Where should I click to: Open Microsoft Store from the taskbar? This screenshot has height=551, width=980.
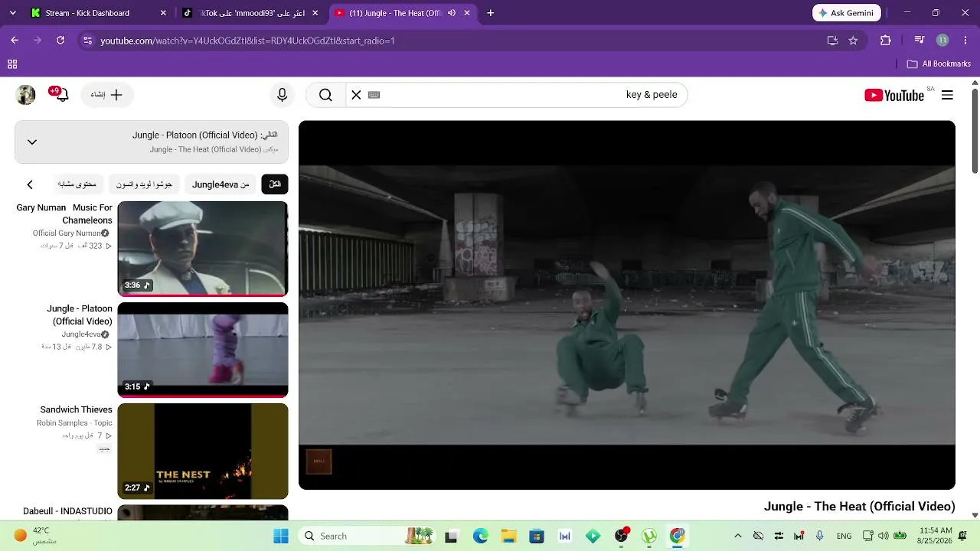(x=537, y=536)
